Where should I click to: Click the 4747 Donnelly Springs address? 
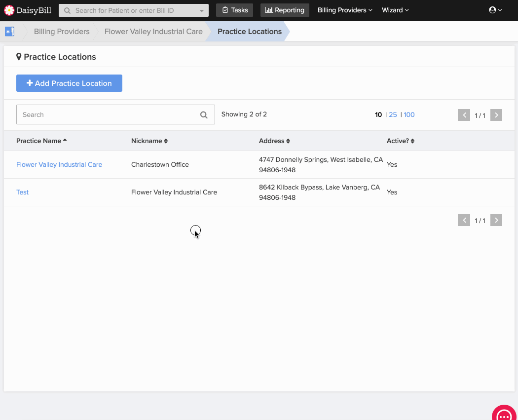[x=321, y=164]
